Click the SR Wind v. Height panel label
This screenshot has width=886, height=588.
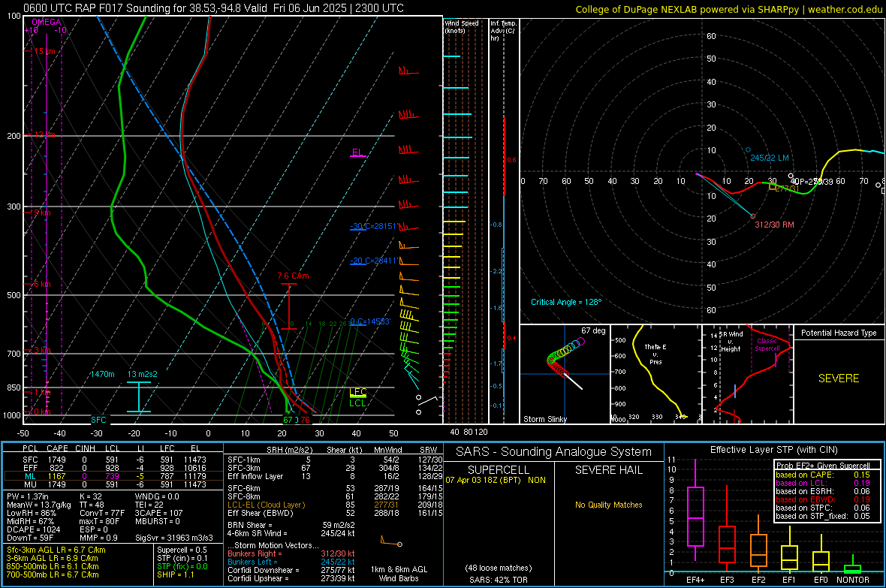tap(731, 342)
